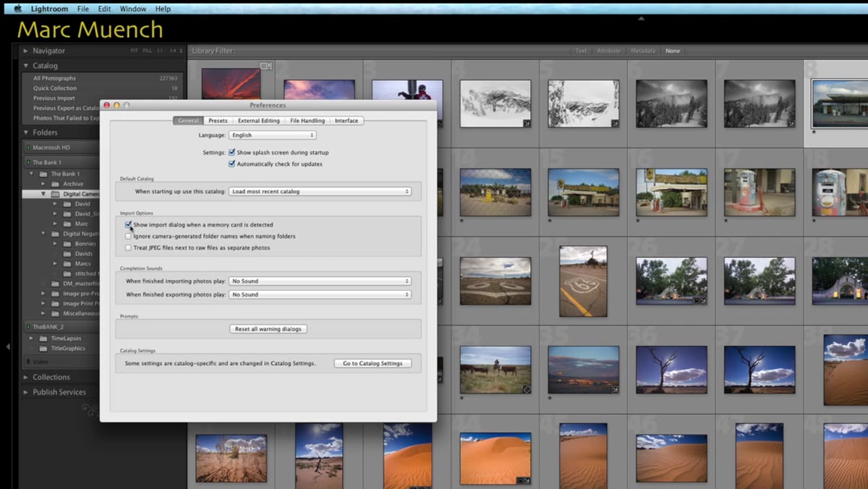The image size is (868, 489).
Task: Click the DM_masterfile folder icon
Action: tap(55, 284)
